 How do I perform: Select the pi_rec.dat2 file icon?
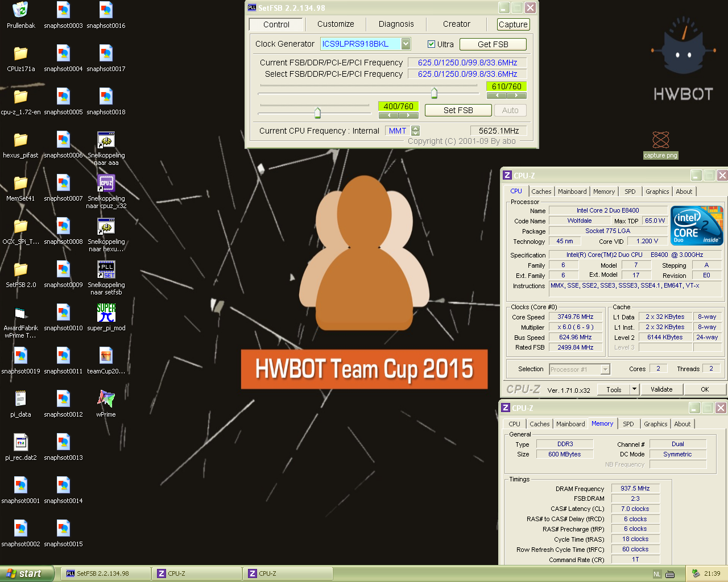coord(20,447)
